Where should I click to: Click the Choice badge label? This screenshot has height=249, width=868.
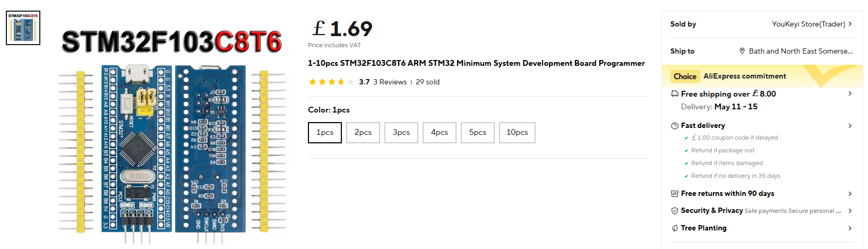pyautogui.click(x=685, y=76)
